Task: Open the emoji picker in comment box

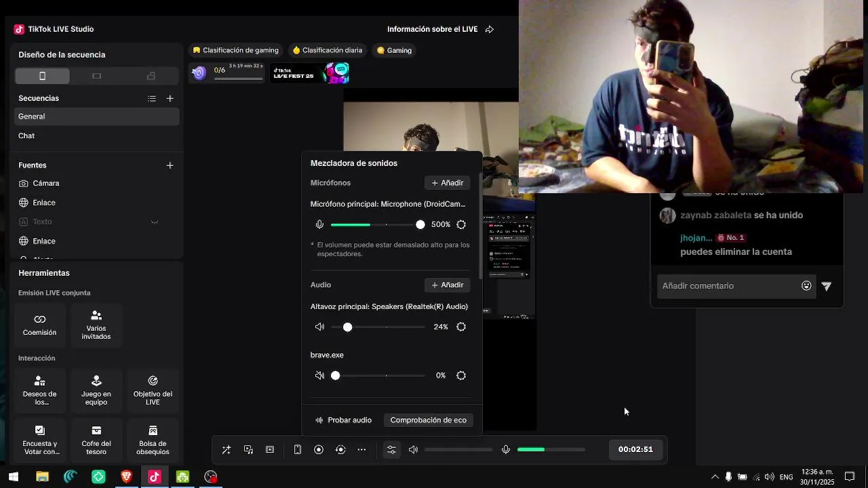Action: [806, 286]
